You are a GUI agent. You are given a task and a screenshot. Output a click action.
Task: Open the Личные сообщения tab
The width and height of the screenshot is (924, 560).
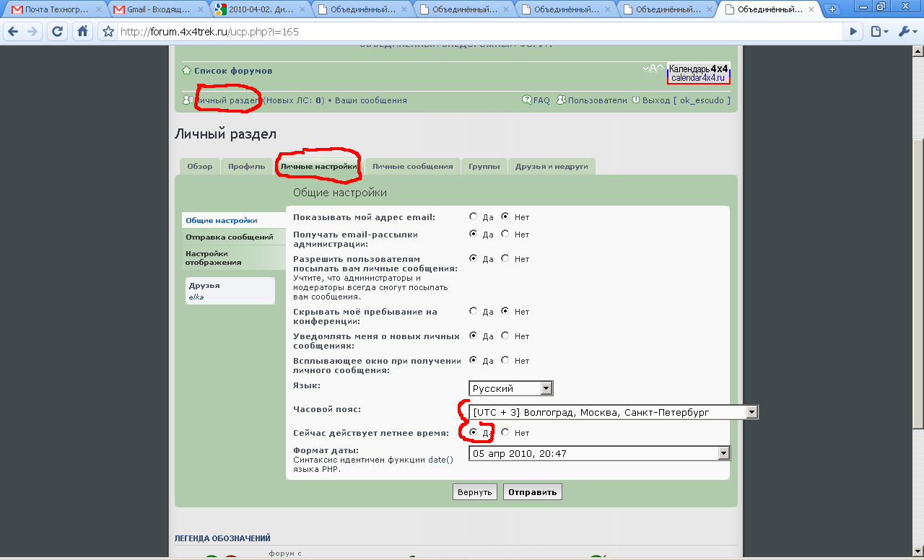click(x=412, y=167)
